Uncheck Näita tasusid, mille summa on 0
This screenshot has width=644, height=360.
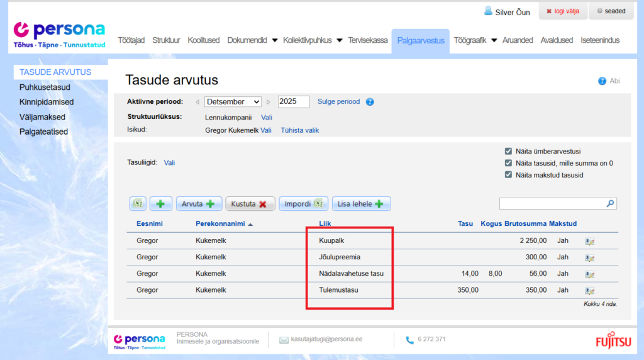tap(508, 163)
